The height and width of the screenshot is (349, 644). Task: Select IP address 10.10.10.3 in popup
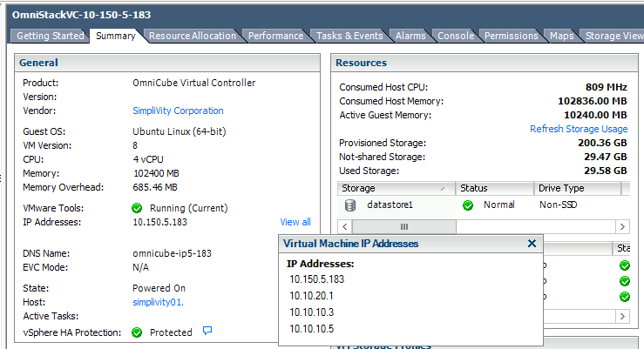pyautogui.click(x=312, y=312)
